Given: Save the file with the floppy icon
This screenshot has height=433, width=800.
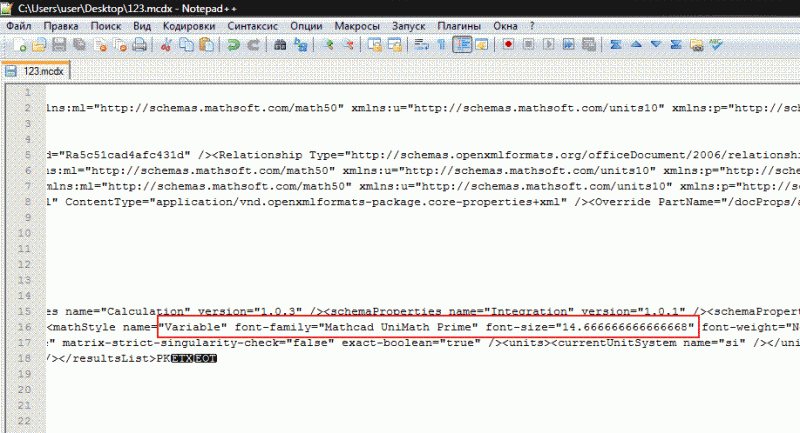Looking at the screenshot, I should 59,45.
